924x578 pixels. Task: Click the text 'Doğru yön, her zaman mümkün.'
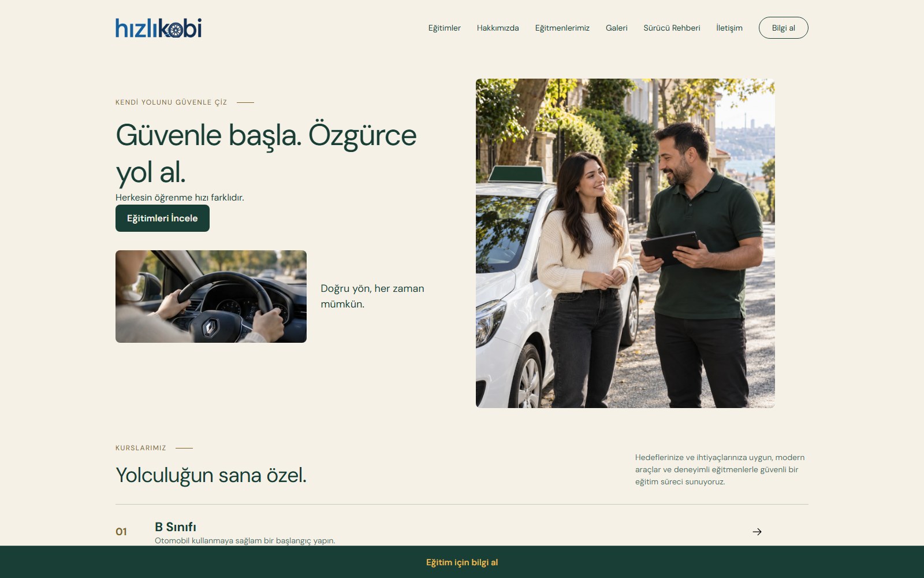pos(372,296)
